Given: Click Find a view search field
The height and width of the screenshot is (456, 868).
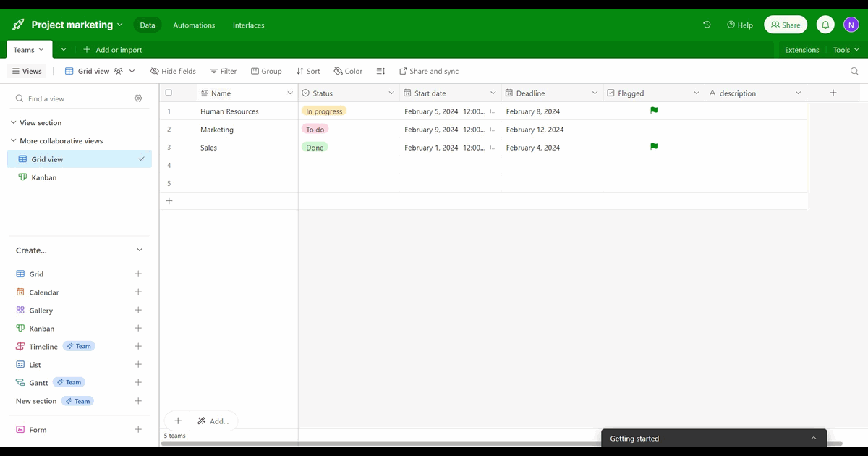Looking at the screenshot, I should pos(72,98).
